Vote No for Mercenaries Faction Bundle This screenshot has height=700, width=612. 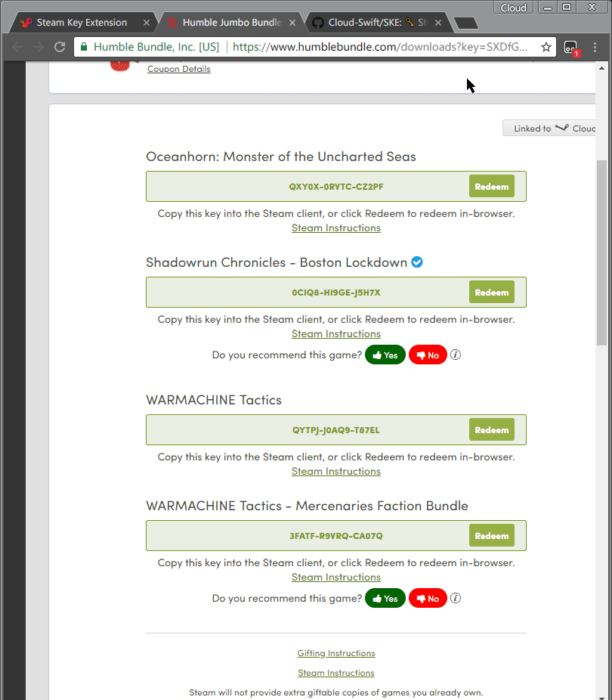pos(428,598)
